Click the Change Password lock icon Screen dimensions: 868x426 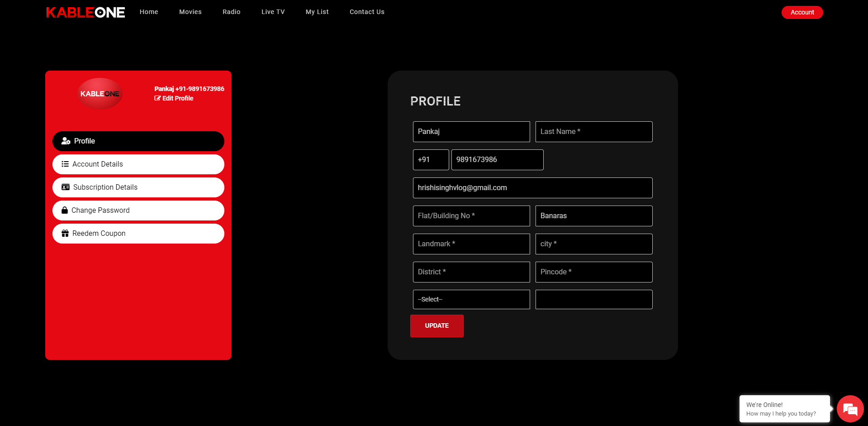click(65, 211)
